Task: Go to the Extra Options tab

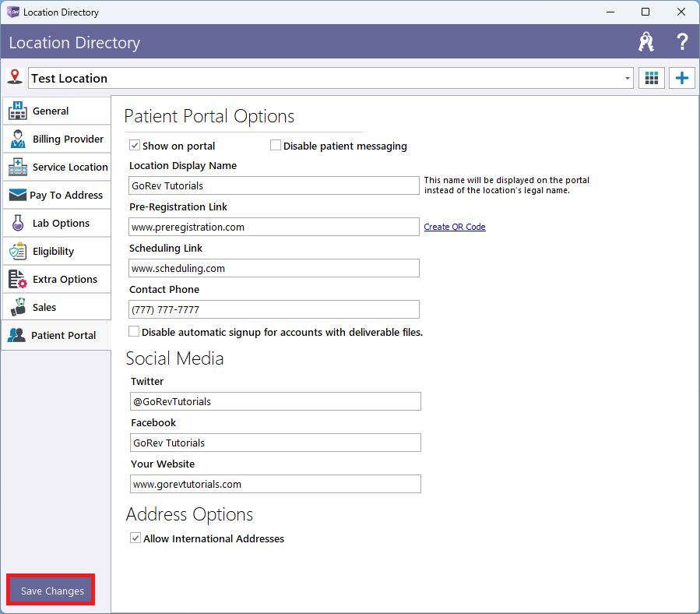Action: tap(57, 279)
